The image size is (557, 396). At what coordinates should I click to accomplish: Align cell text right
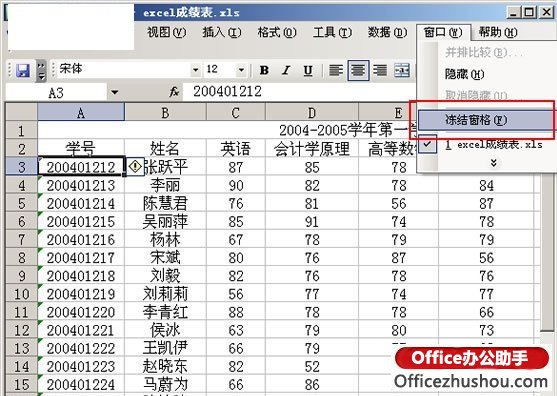tap(380, 70)
